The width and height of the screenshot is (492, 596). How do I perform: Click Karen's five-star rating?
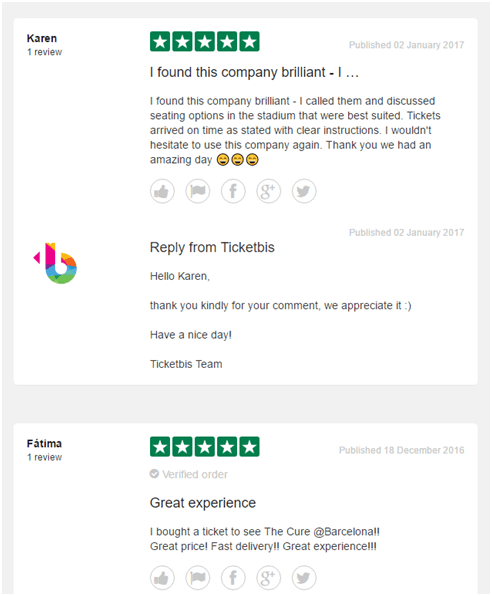click(205, 41)
